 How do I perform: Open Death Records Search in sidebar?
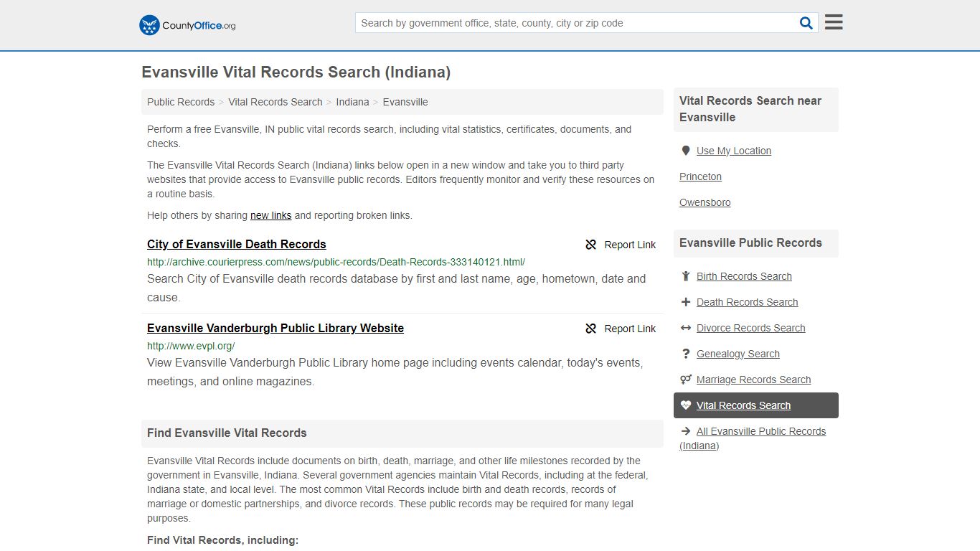tap(747, 302)
